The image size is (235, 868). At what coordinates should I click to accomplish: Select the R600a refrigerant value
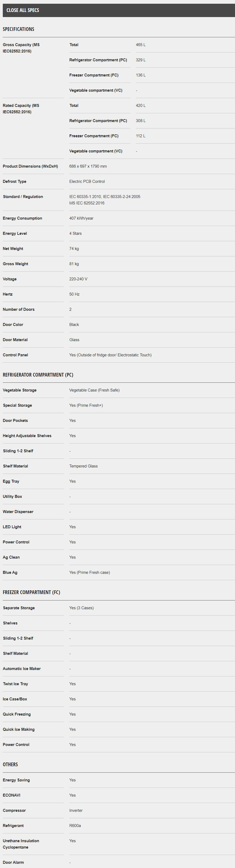tap(75, 825)
